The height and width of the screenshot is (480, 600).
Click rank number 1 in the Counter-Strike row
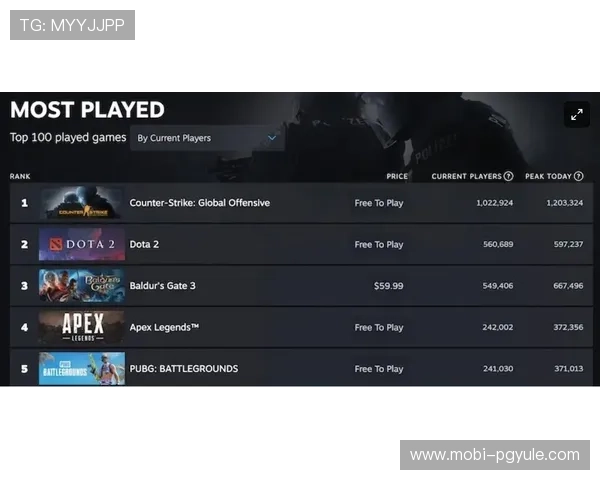coord(24,203)
